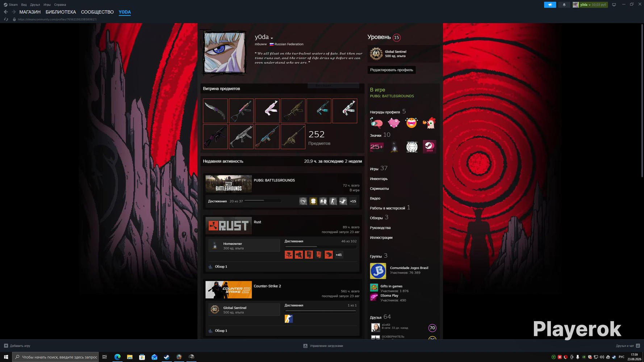The height and width of the screenshot is (362, 644).
Task: Show the +41 more Rust achievements
Action: pos(339,255)
